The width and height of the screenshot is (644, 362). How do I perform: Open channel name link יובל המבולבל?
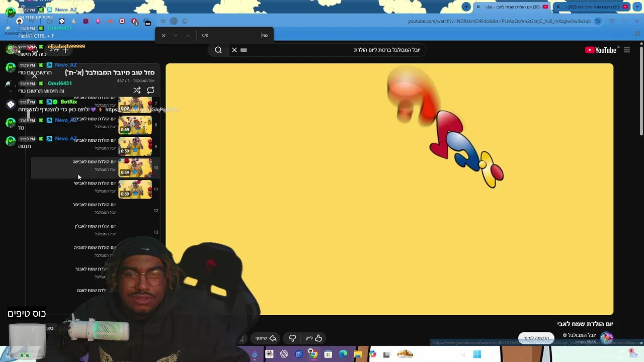click(582, 335)
